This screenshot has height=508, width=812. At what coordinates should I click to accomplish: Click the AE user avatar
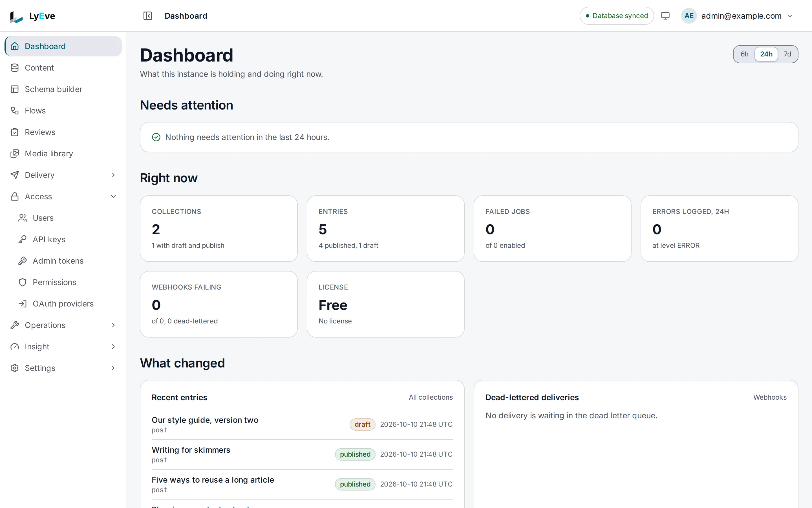click(689, 16)
